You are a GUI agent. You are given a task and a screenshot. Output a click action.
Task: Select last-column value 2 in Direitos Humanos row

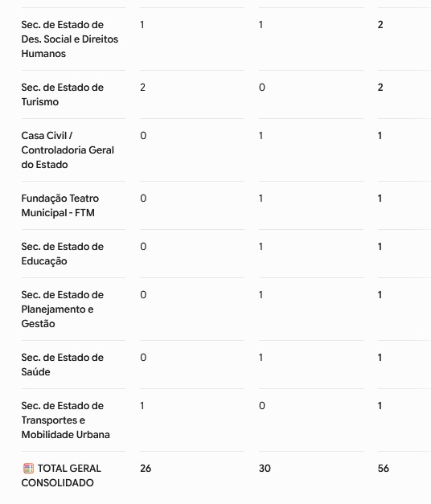(x=380, y=25)
